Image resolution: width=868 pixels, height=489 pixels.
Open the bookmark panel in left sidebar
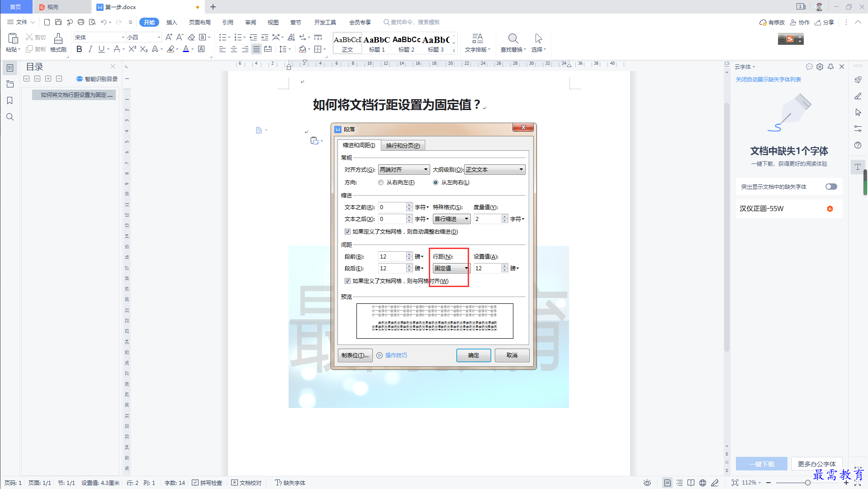click(x=9, y=101)
